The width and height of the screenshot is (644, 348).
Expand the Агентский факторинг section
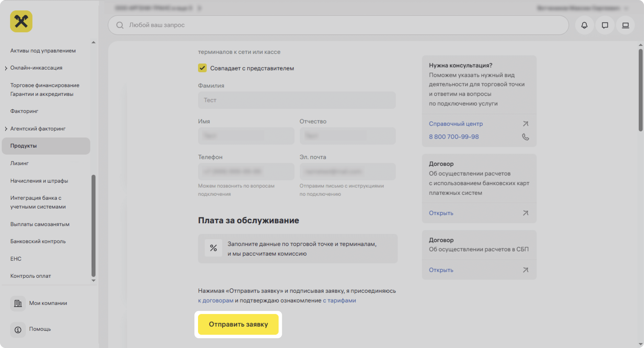(6, 129)
